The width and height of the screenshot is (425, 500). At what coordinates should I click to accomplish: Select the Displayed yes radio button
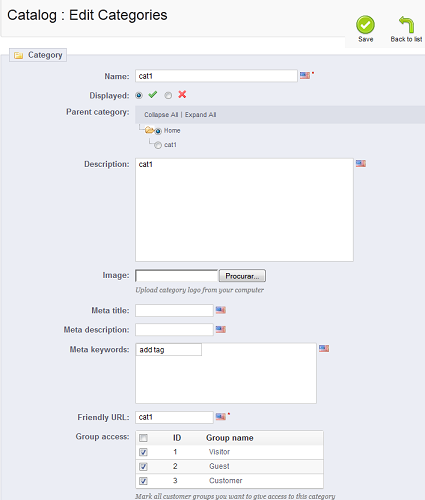pos(139,96)
